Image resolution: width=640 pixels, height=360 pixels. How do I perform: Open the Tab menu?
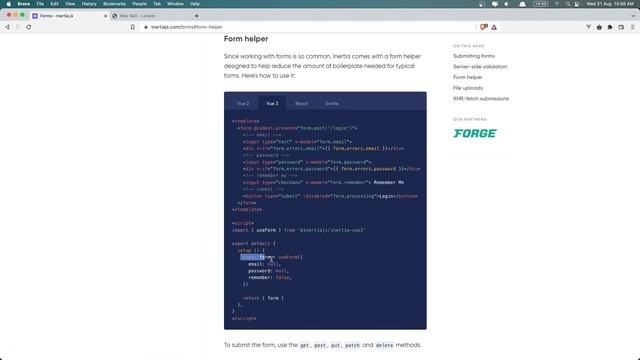coord(157,4)
